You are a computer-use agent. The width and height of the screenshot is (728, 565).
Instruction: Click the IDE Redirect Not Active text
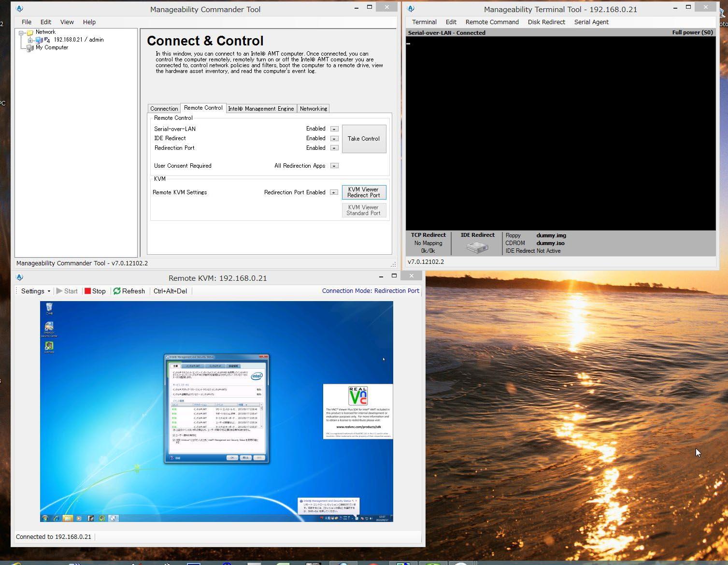point(533,251)
